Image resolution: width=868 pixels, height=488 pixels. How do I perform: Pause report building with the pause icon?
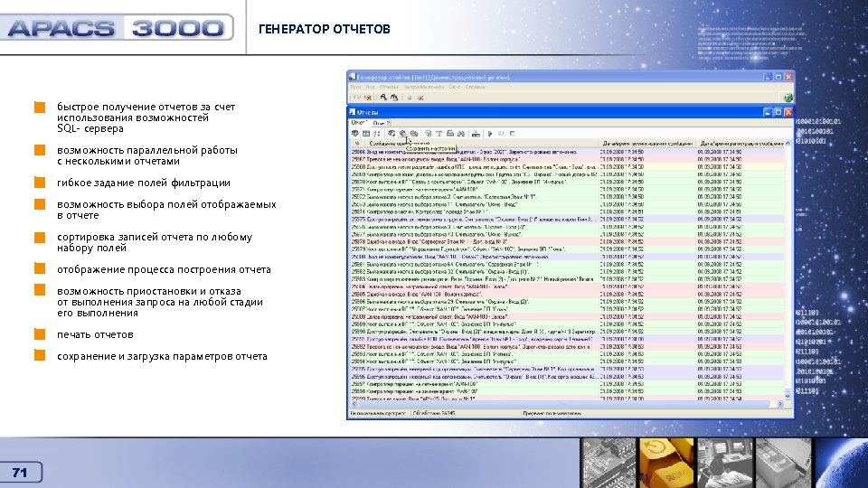click(501, 134)
